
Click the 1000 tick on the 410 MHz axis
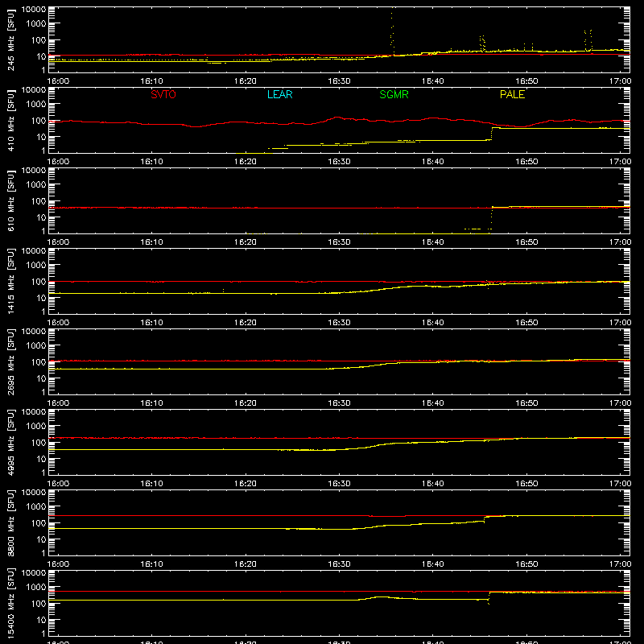tap(36, 105)
